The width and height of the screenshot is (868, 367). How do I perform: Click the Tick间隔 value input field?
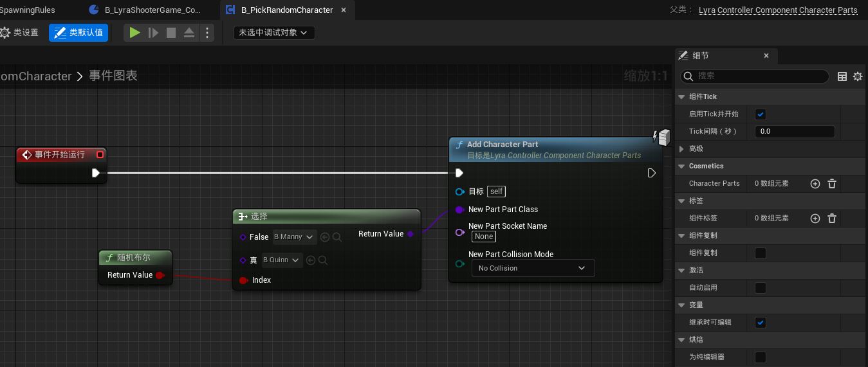point(795,132)
